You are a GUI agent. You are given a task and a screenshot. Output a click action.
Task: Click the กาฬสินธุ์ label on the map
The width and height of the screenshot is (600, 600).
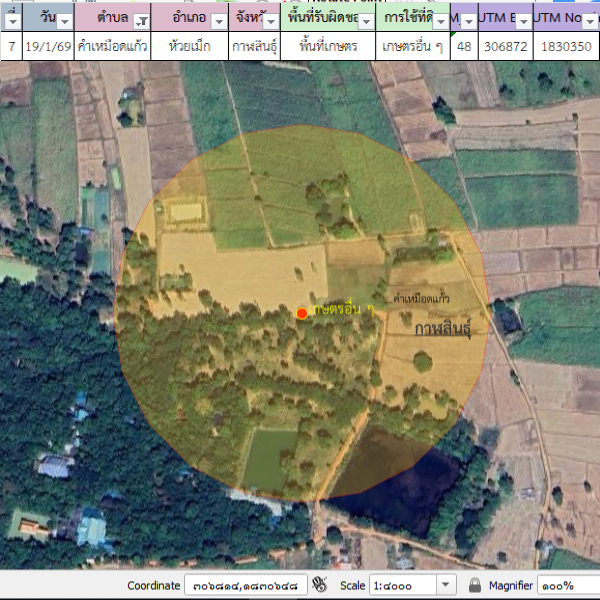point(442,328)
